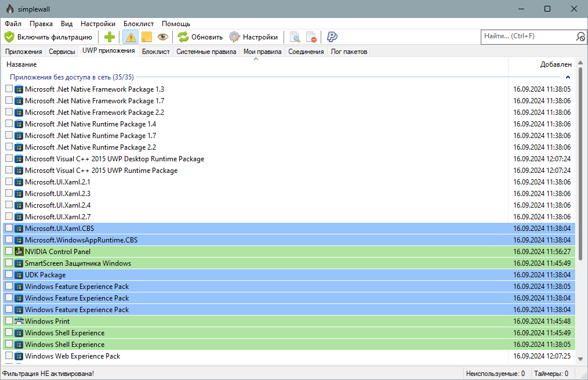Switch to the Блоклист tab
This screenshot has width=588, height=380.
(156, 52)
